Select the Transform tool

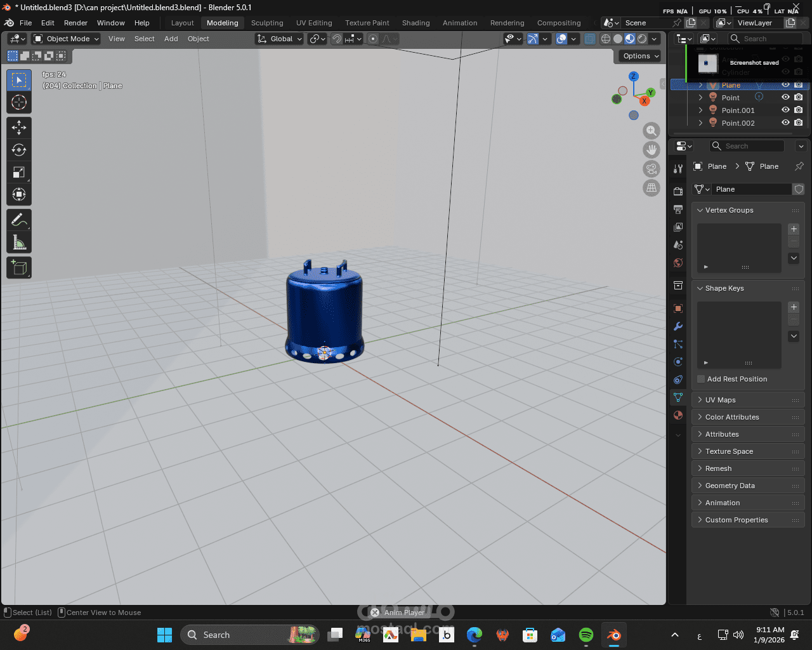pos(19,194)
